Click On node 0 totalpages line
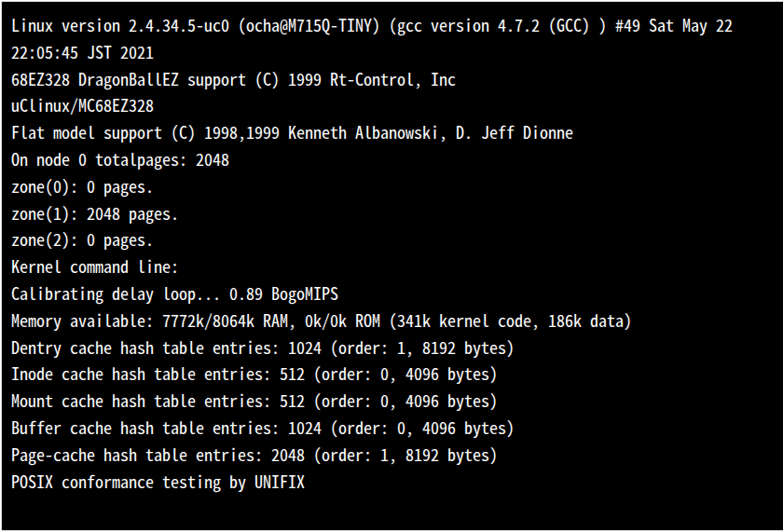 tap(119, 160)
